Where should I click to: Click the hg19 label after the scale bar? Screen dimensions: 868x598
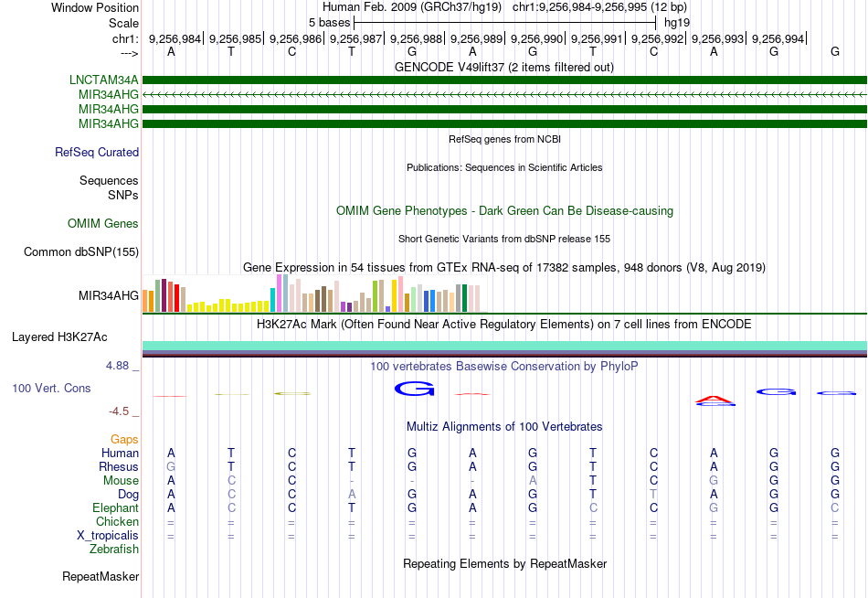point(677,23)
